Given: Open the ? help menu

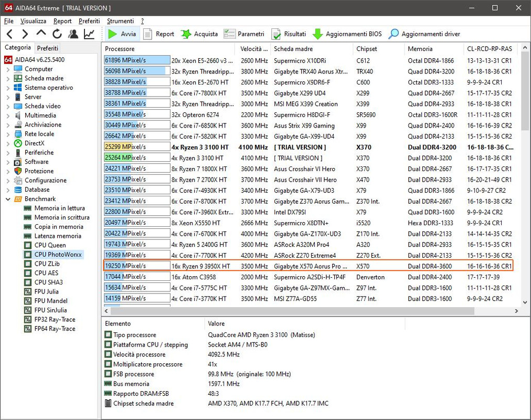Looking at the screenshot, I should (x=142, y=21).
